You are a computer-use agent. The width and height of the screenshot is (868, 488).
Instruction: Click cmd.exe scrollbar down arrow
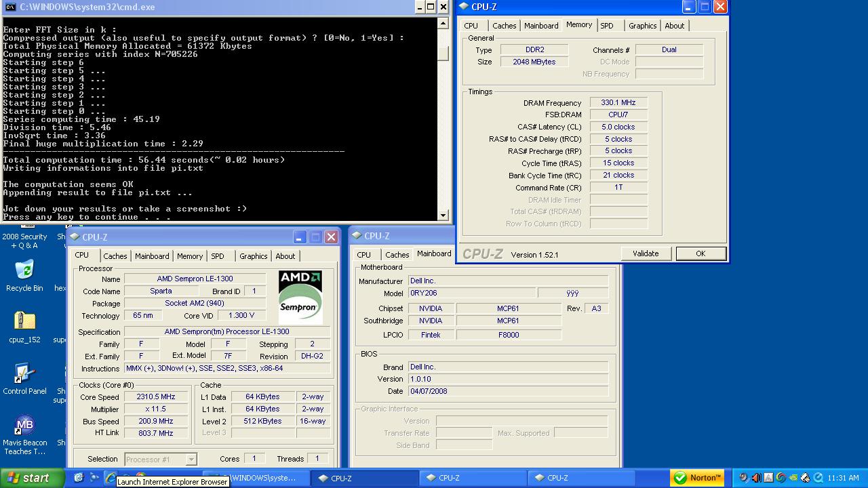(443, 216)
